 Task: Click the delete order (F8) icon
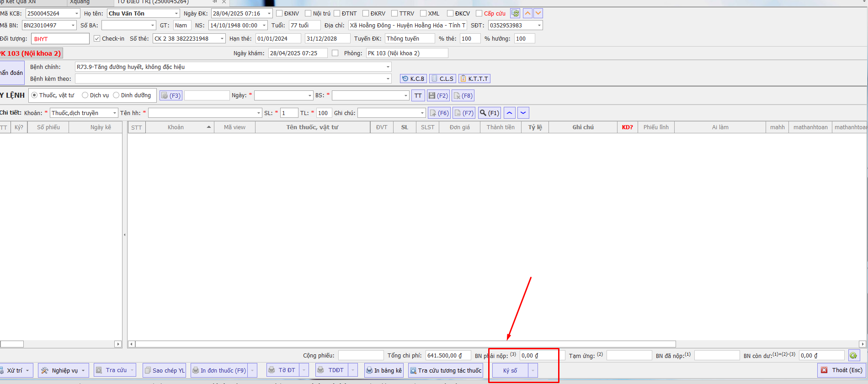(x=463, y=95)
